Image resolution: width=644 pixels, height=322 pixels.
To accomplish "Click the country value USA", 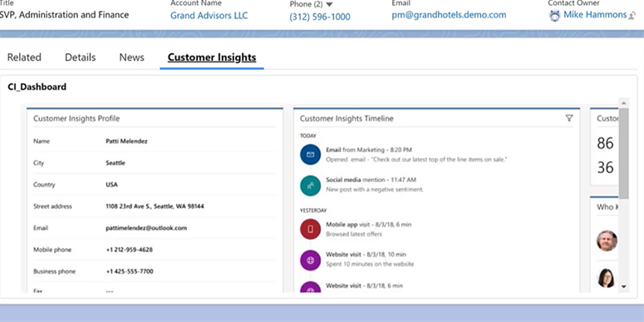I will pos(111,185).
